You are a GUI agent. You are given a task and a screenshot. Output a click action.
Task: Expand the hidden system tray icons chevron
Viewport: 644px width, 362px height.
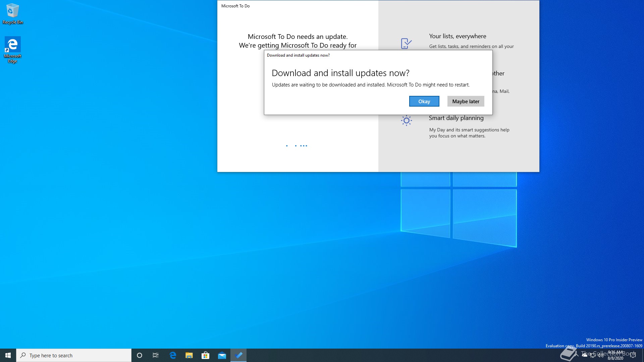point(577,355)
